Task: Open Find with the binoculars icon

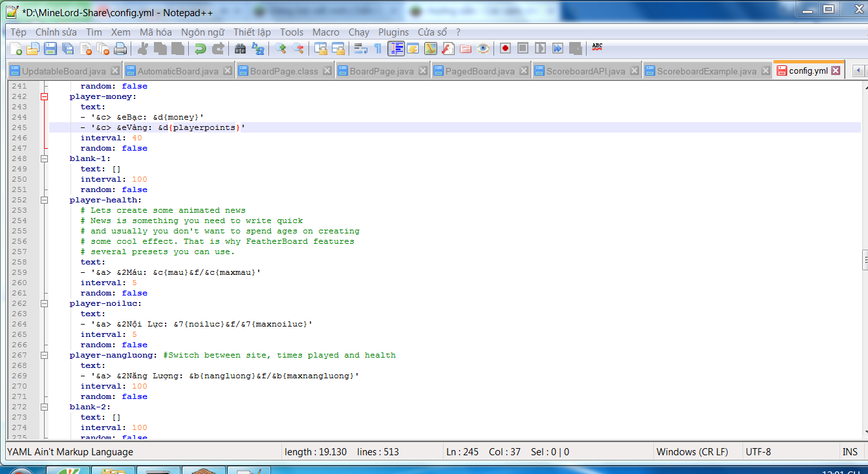Action: (x=240, y=48)
